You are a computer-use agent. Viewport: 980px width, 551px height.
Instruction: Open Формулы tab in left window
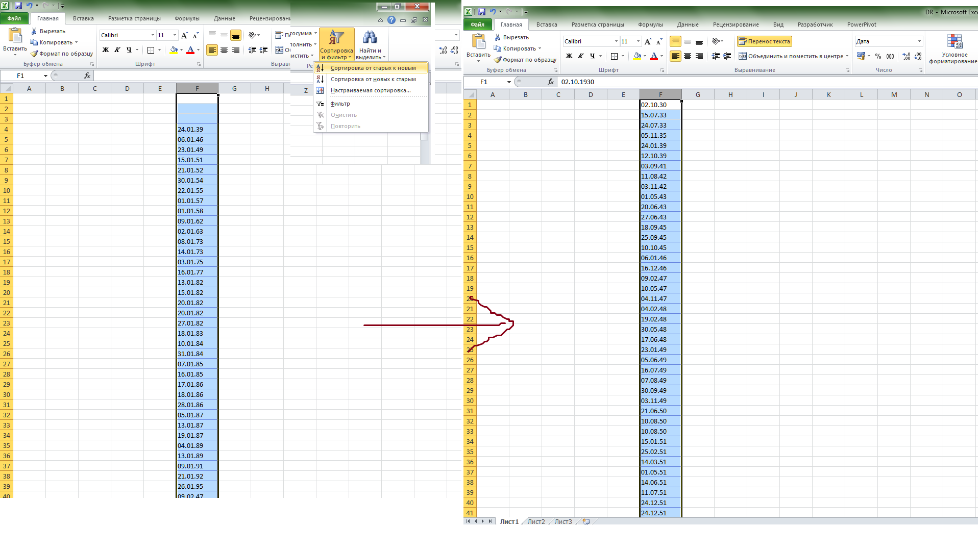click(x=187, y=18)
